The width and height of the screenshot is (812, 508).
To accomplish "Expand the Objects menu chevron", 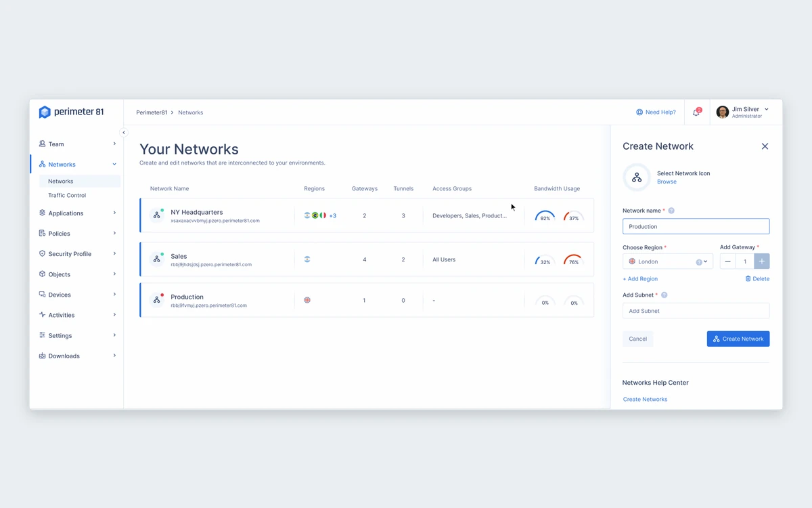I will pyautogui.click(x=114, y=274).
